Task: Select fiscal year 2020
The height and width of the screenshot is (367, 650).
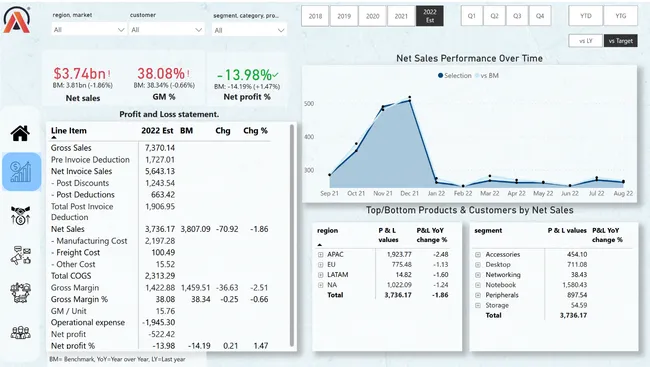Action: 372,16
